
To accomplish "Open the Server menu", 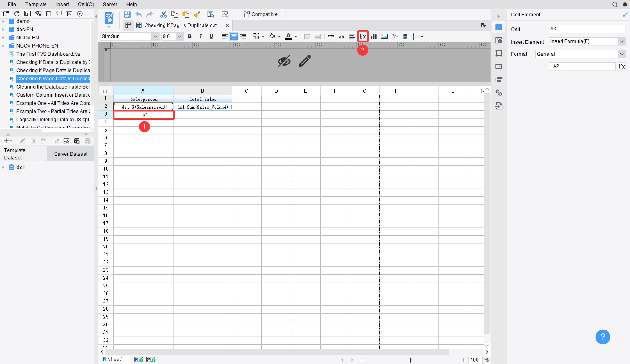I will point(110,4).
